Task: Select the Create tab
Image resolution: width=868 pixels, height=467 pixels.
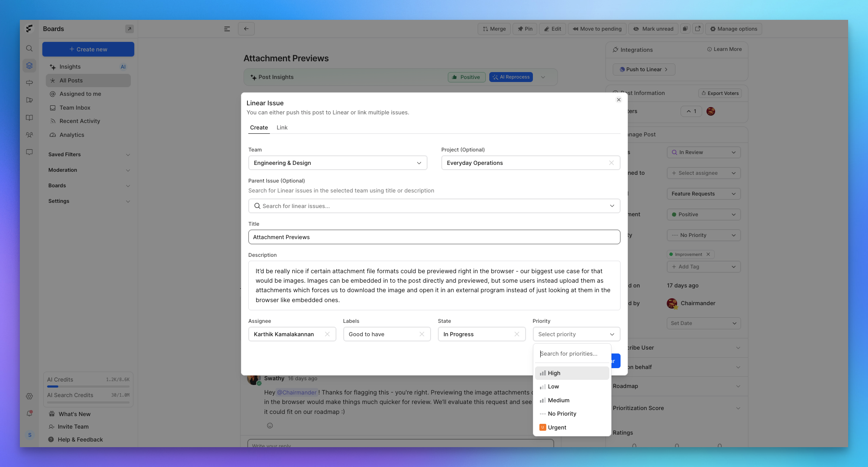Action: pyautogui.click(x=259, y=127)
